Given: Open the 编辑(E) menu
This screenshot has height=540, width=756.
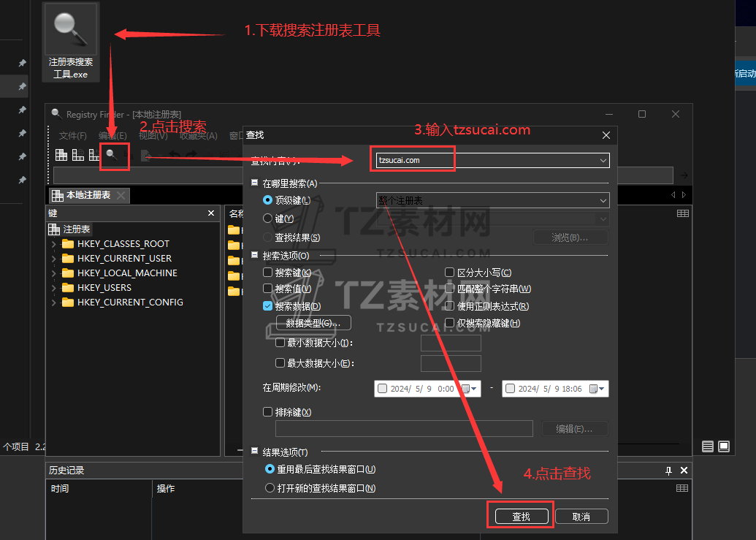Looking at the screenshot, I should coord(112,135).
